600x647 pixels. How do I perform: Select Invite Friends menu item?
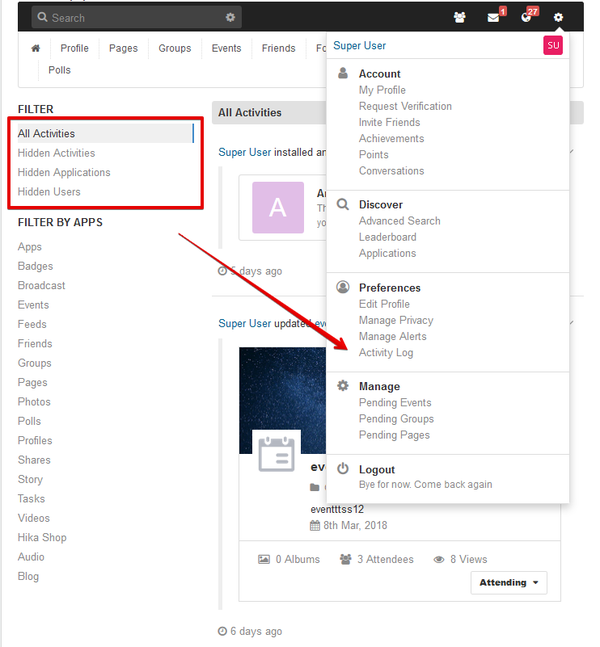pyautogui.click(x=389, y=122)
